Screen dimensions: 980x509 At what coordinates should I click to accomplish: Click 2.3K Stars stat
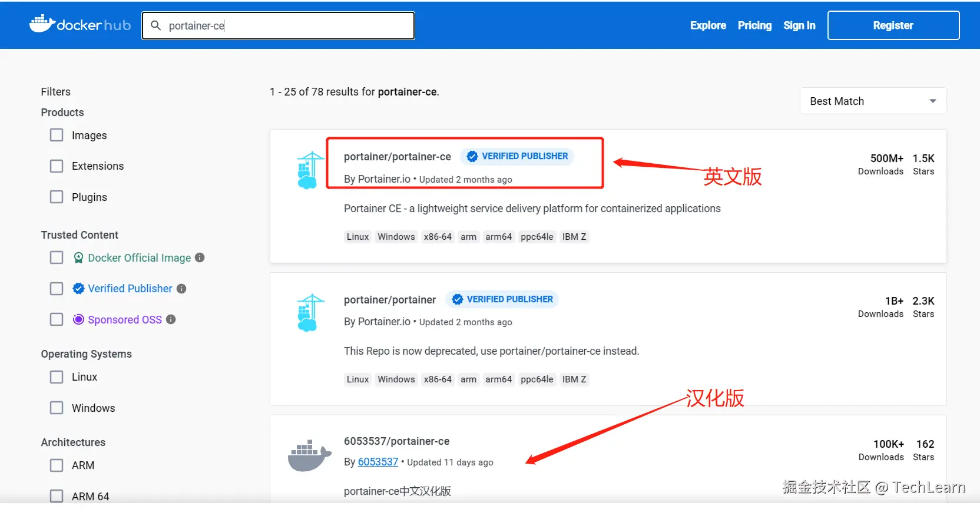tap(923, 307)
